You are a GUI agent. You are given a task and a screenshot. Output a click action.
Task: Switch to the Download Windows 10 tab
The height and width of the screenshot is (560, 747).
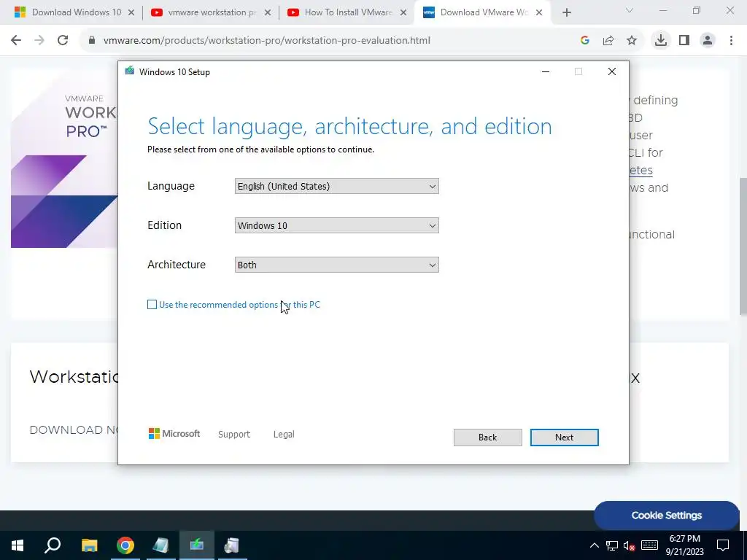[x=74, y=12]
